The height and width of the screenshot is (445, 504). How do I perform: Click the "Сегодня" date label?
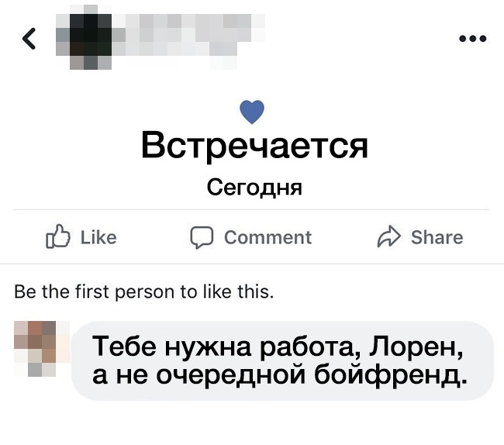(x=254, y=188)
